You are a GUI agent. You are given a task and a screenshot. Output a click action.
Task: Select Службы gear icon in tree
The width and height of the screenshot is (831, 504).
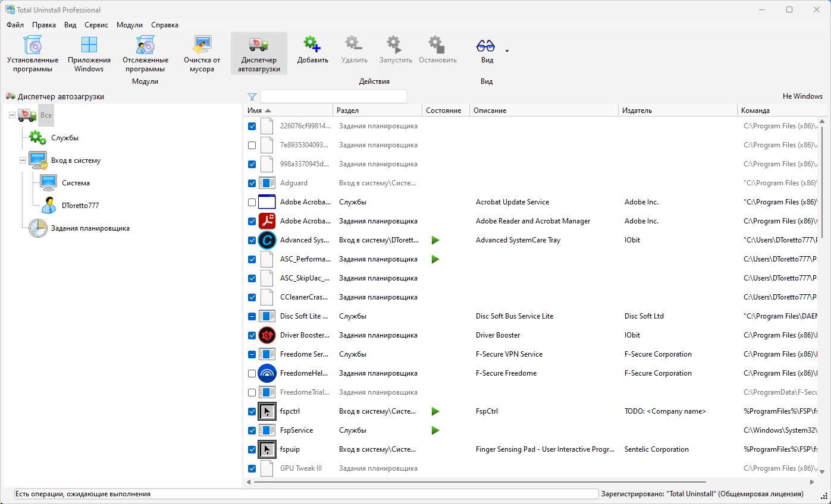click(x=37, y=138)
